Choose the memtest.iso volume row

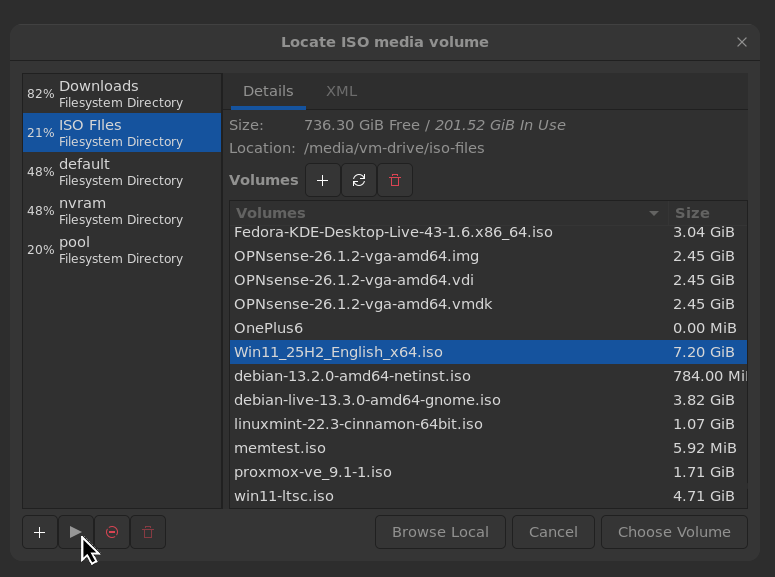click(280, 448)
